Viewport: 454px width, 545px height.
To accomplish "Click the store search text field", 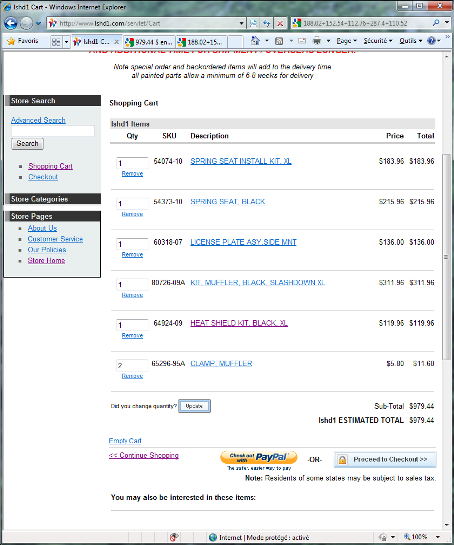I will 53,131.
